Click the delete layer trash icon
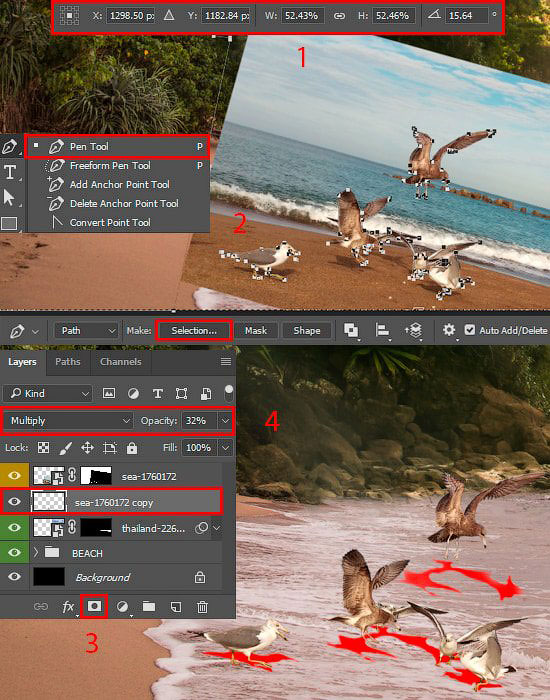Screen dimensions: 550x700 click(202, 607)
